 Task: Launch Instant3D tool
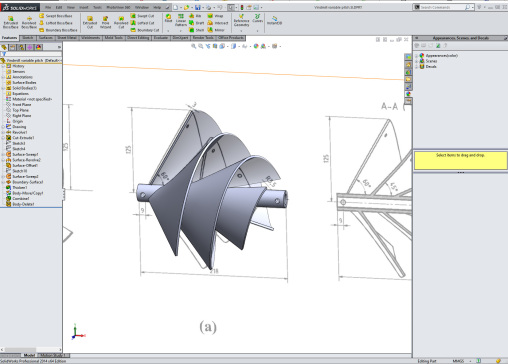click(274, 20)
